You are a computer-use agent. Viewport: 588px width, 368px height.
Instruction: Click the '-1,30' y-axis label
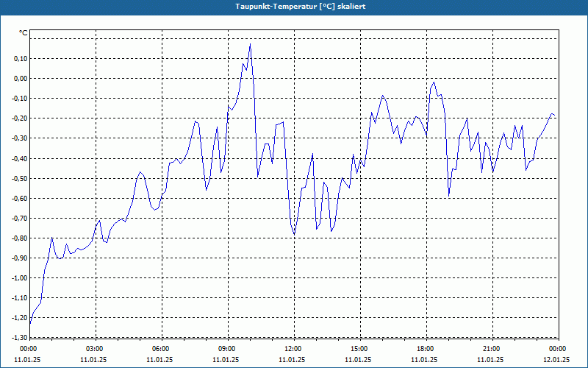coord(20,337)
